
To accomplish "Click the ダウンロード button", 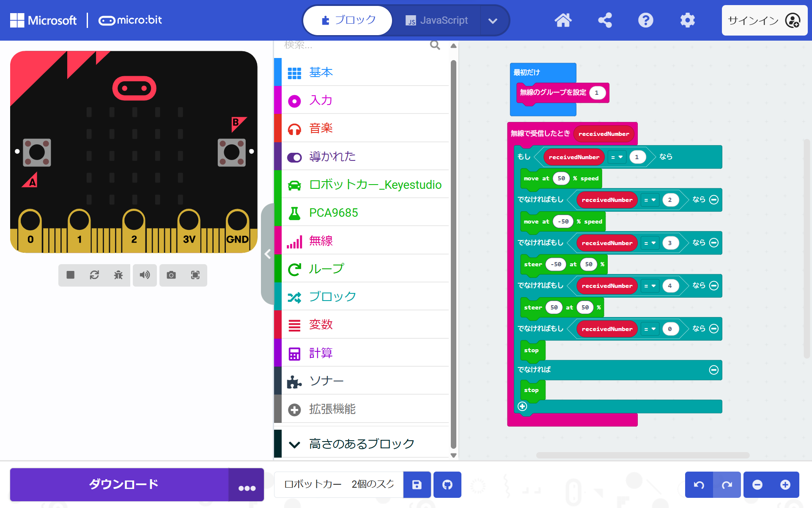I will point(123,484).
